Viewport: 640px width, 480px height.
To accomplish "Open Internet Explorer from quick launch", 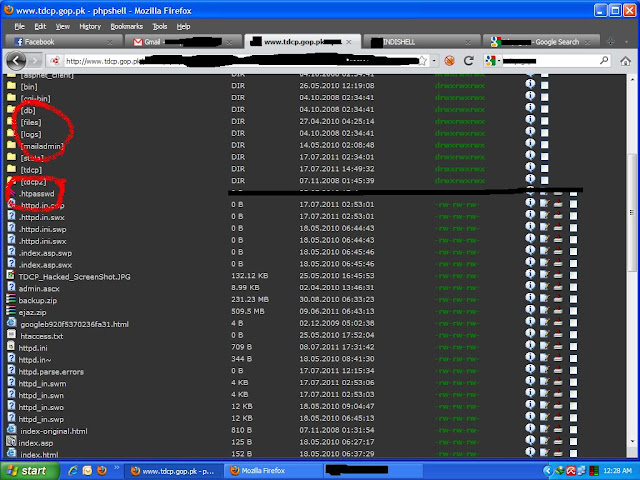I will click(x=73, y=471).
